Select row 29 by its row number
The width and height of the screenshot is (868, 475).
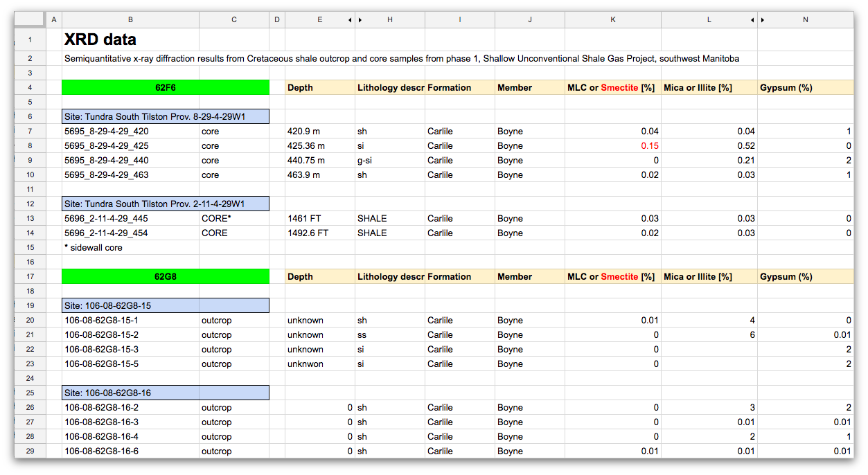(30, 451)
